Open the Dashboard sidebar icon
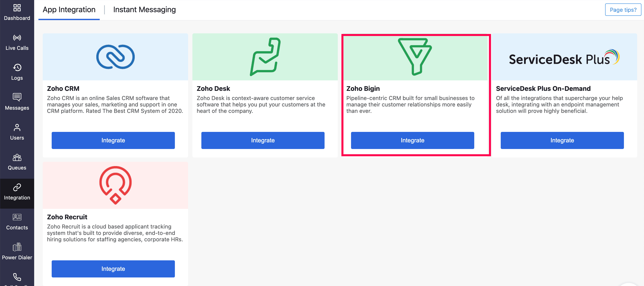 pos(17,8)
